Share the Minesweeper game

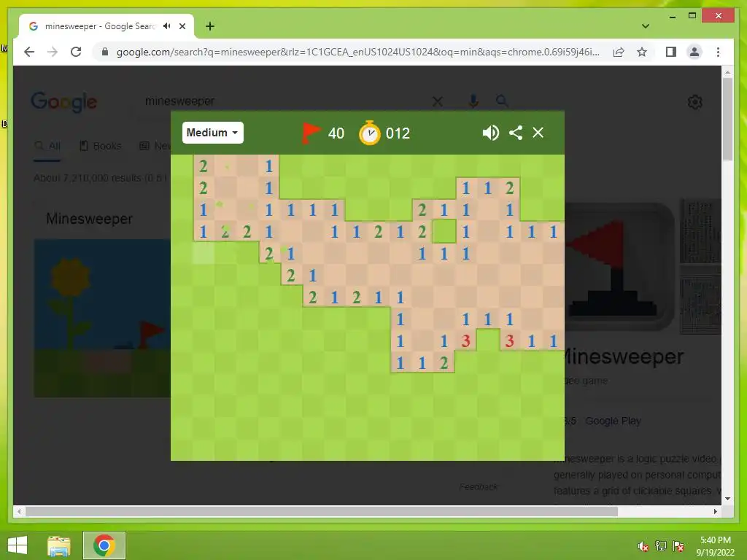[x=516, y=133]
